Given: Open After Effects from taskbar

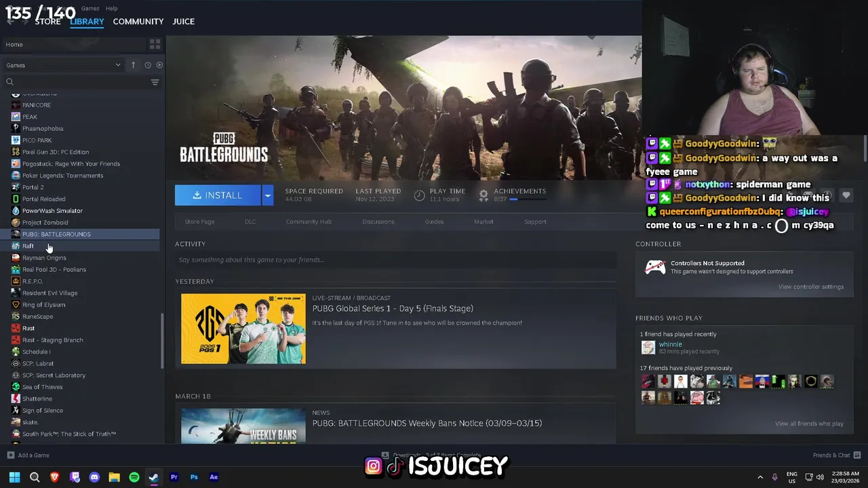Looking at the screenshot, I should 214,477.
